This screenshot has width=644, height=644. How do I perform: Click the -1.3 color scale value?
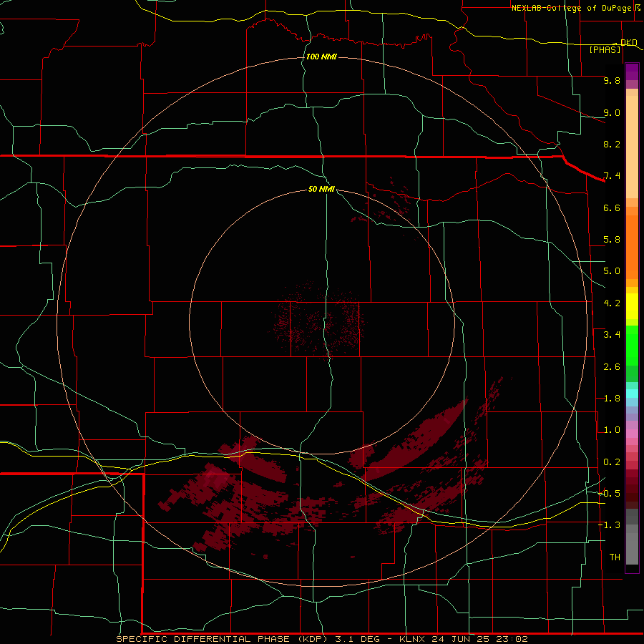click(610, 525)
